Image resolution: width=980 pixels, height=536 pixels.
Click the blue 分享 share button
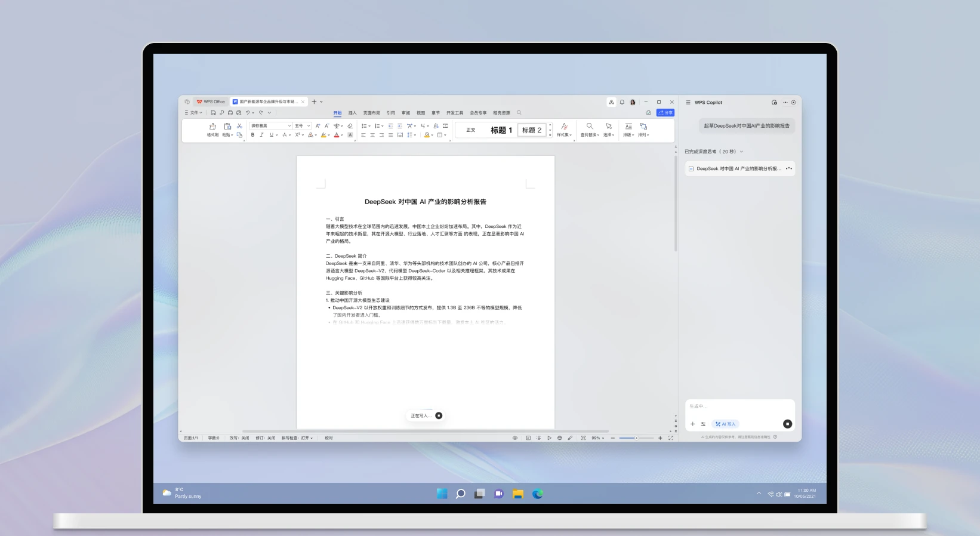(665, 113)
